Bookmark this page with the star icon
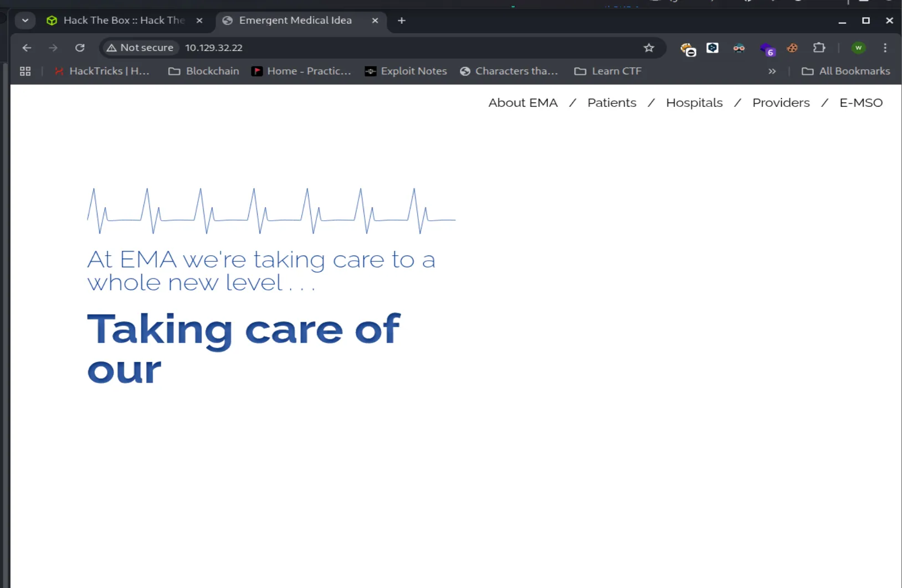This screenshot has width=902, height=588. (x=649, y=48)
